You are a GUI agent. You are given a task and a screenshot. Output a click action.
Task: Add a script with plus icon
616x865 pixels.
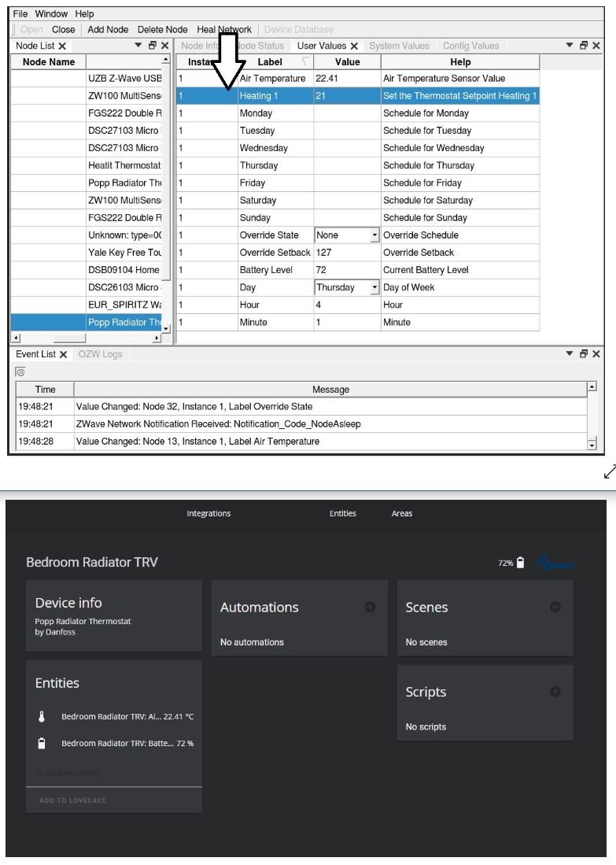tap(555, 692)
